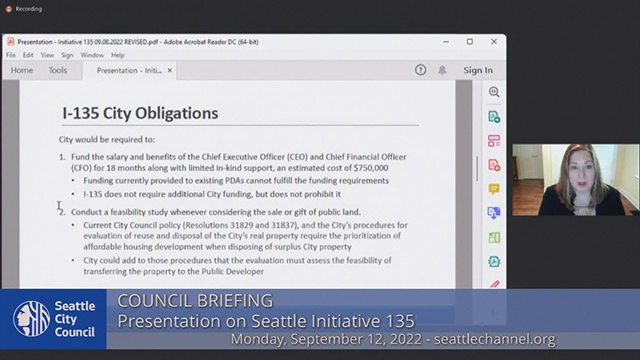Click the presenter's webcam video thumbnail
Image resolution: width=640 pixels, height=360 pixels.
576,180
